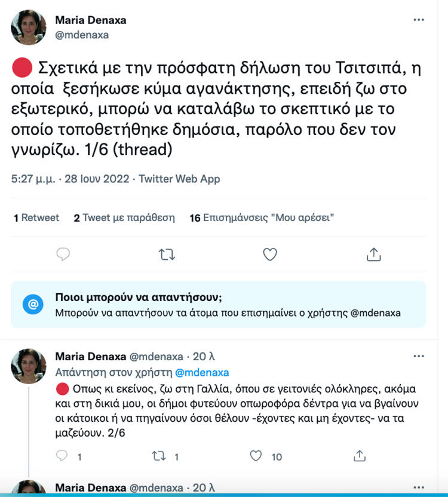Open the more options menu on the main tweet
The width and height of the screenshot is (448, 497).
[418, 20]
